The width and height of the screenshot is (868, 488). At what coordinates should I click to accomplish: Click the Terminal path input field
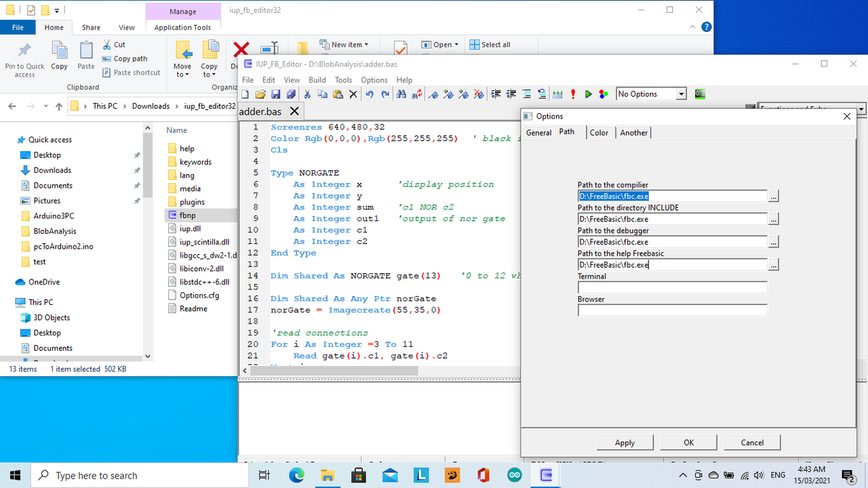click(x=672, y=287)
